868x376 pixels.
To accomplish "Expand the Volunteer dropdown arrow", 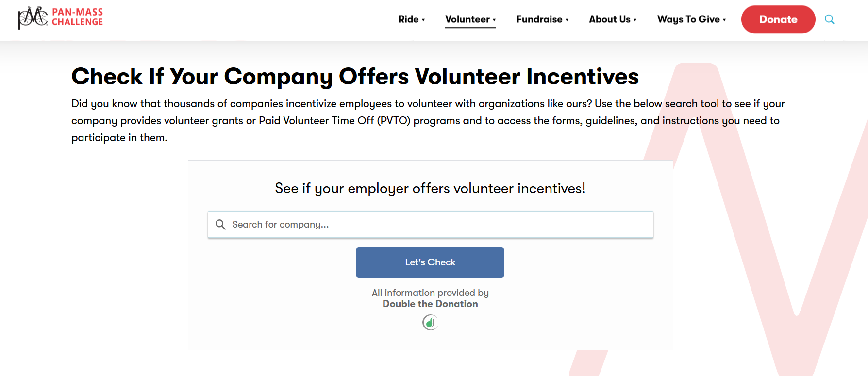I will point(494,20).
